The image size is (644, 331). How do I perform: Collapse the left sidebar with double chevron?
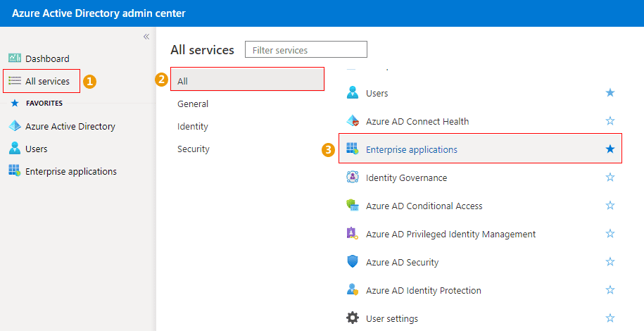pos(146,37)
